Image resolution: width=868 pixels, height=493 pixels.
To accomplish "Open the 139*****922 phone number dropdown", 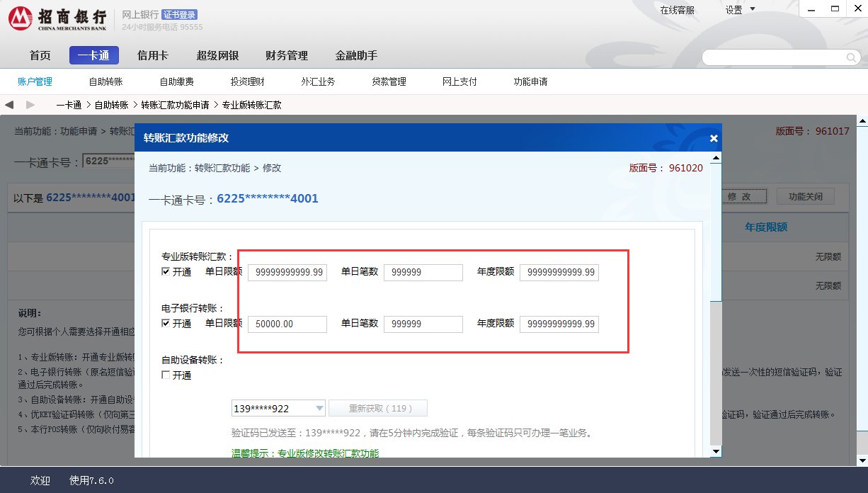I will (319, 407).
